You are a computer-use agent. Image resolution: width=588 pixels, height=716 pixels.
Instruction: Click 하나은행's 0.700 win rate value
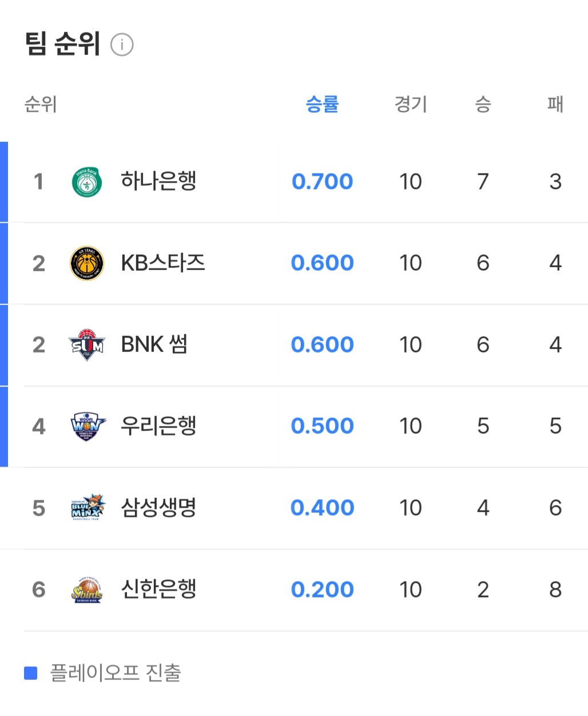click(x=322, y=181)
